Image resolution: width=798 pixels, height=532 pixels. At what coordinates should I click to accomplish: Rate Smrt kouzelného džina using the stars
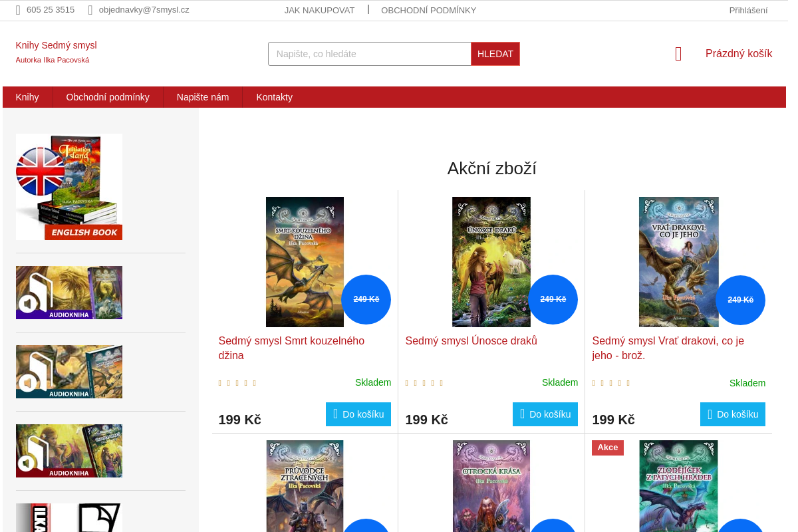pos(237,383)
